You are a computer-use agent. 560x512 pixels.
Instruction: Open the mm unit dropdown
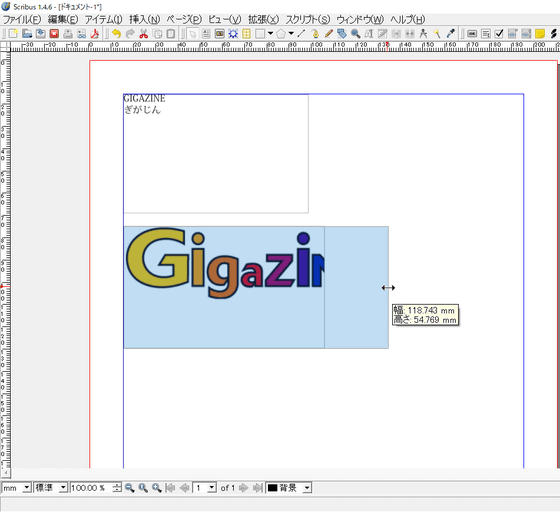(x=16, y=488)
